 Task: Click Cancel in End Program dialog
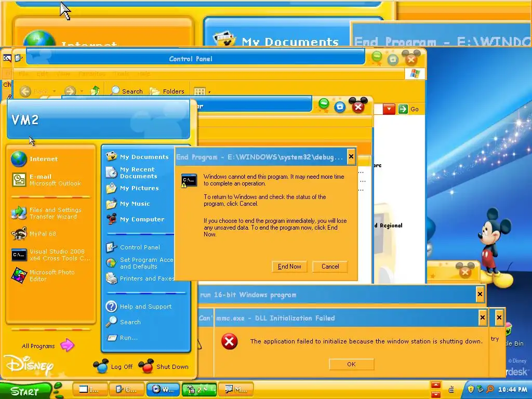[330, 267]
